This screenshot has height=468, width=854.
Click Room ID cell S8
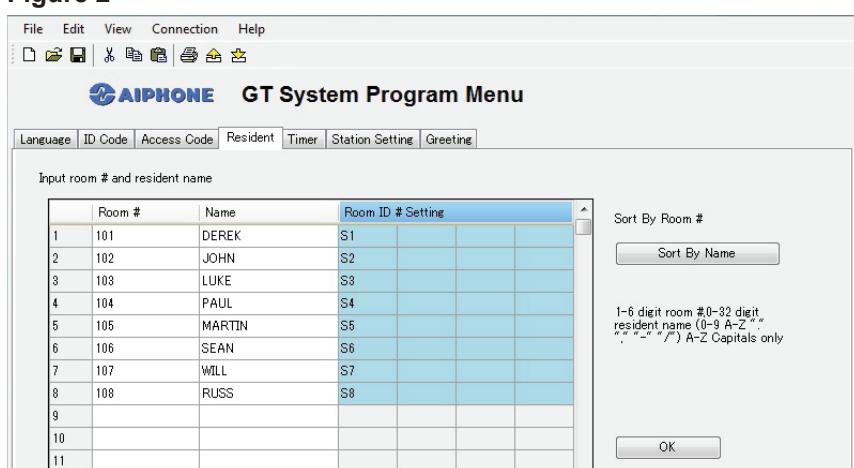[368, 393]
